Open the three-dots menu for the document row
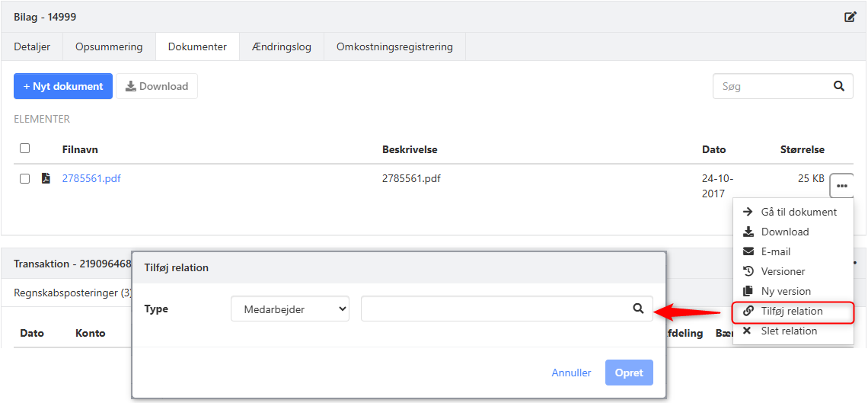 pos(841,185)
